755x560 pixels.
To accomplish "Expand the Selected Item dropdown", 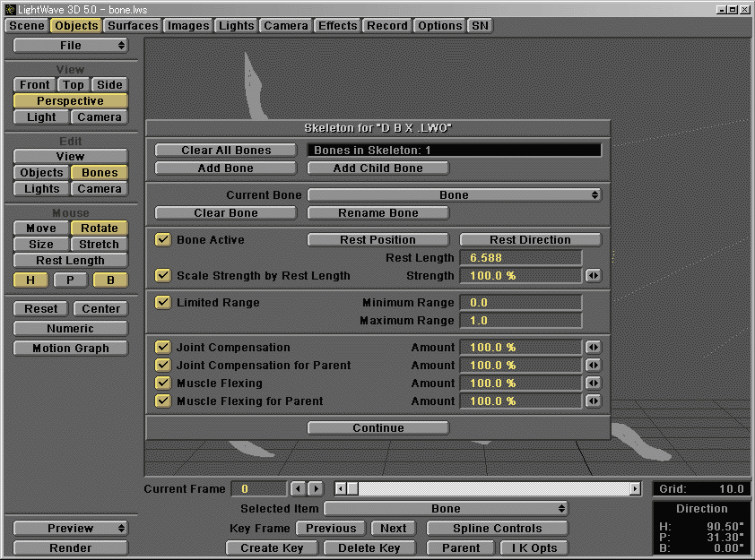I will tap(446, 509).
